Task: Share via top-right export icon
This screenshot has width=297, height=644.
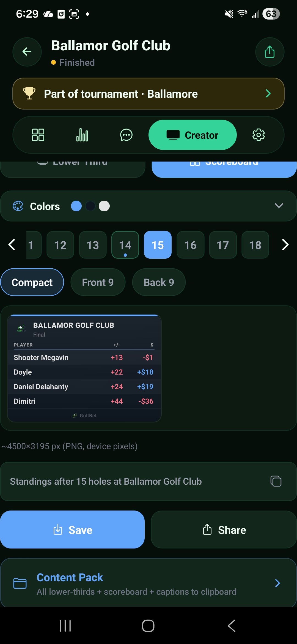Action: 269,52
